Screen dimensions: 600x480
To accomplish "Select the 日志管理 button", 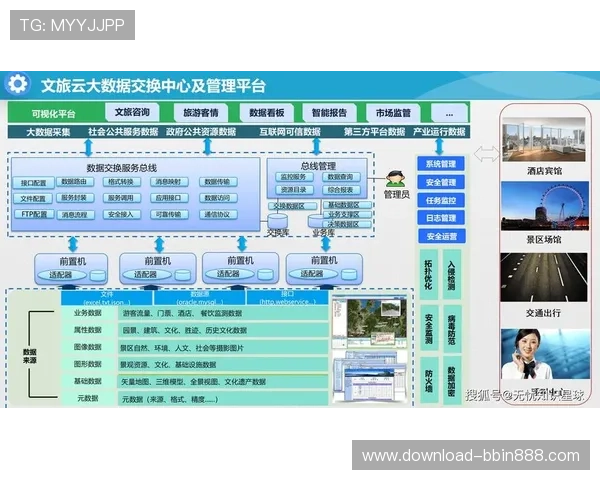I will 441,218.
